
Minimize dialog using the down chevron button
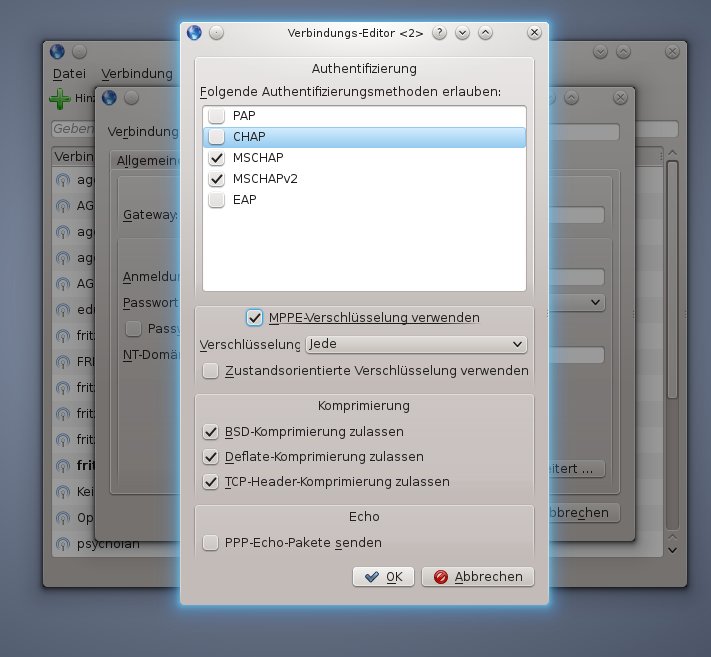coord(462,32)
